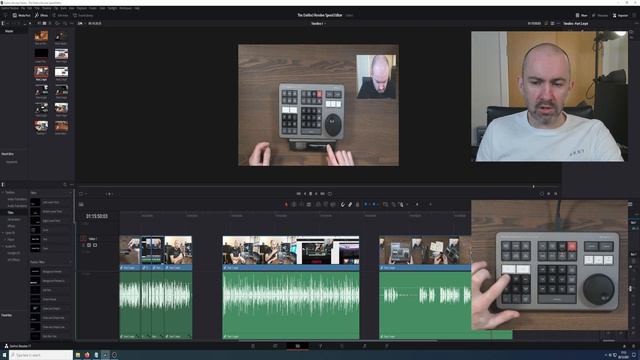Click the mixer volume fader

(x=630, y=288)
